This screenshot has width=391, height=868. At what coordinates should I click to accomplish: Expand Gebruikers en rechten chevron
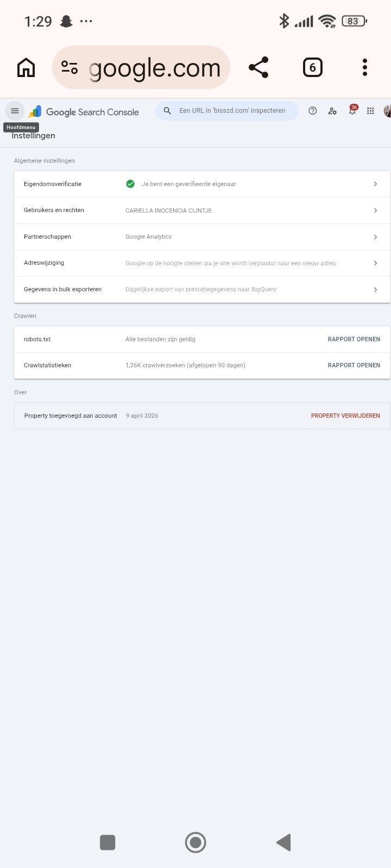(375, 210)
